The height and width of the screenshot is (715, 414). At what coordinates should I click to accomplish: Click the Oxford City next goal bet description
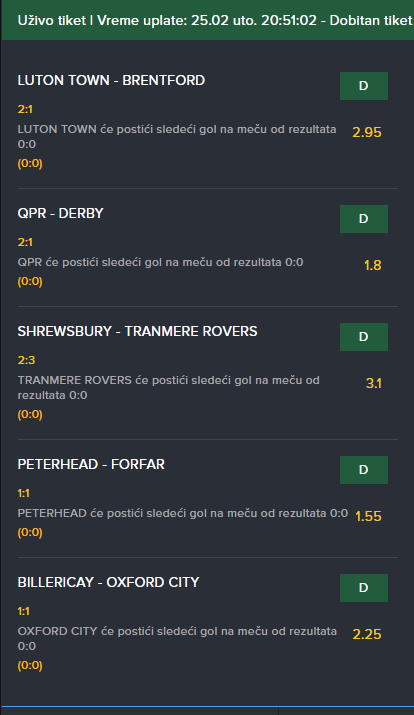coord(177,638)
